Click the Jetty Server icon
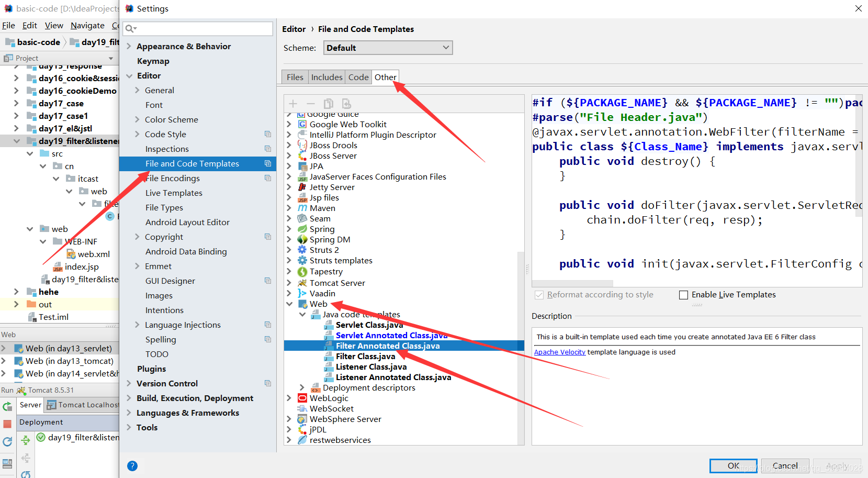 click(302, 187)
